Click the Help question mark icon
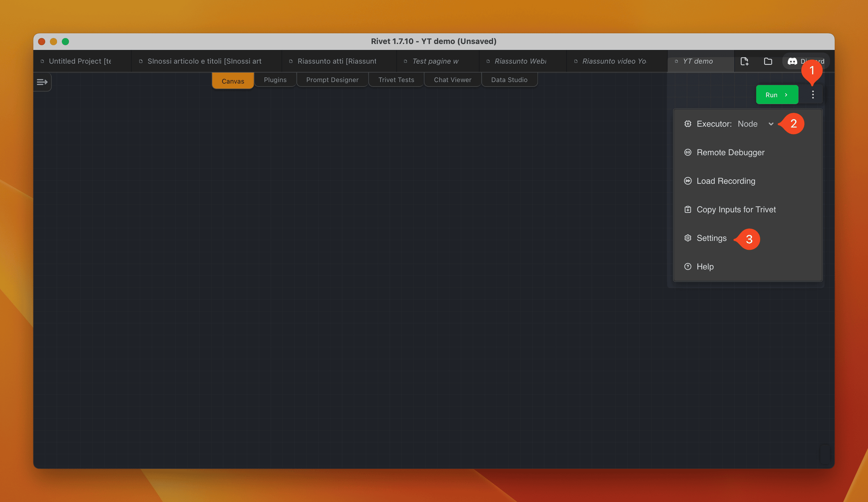 pos(687,266)
